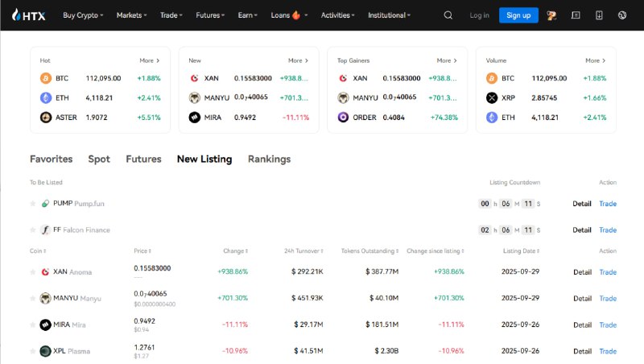Image resolution: width=644 pixels, height=364 pixels.
Task: Open Detail for XAN Anoma
Action: pos(582,272)
